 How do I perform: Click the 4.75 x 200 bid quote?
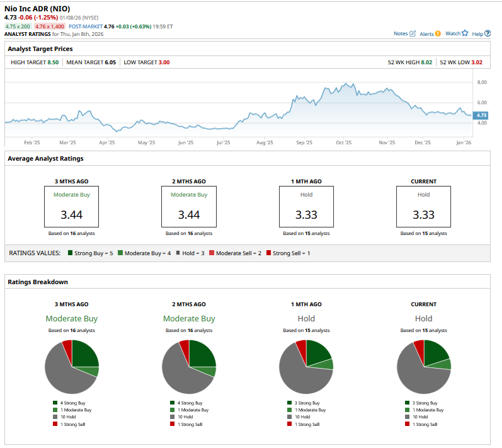18,26
